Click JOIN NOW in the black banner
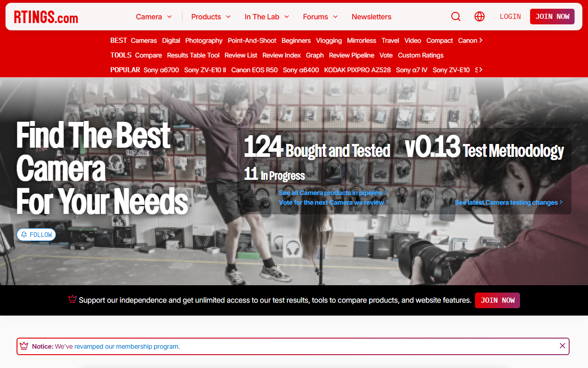This screenshot has width=588, height=368. point(498,300)
